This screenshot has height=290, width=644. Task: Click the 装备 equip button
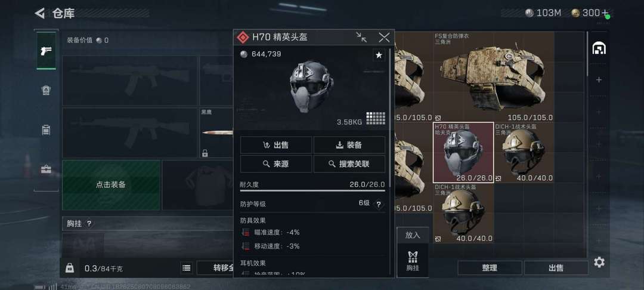(349, 145)
